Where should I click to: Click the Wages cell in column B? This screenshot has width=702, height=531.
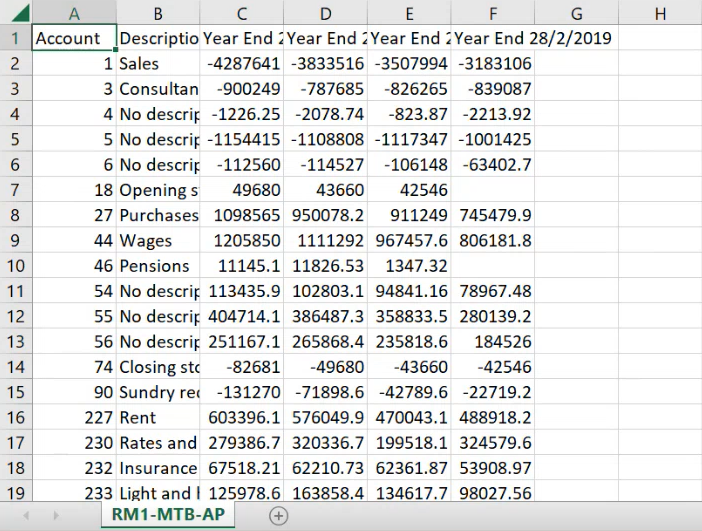tap(158, 241)
